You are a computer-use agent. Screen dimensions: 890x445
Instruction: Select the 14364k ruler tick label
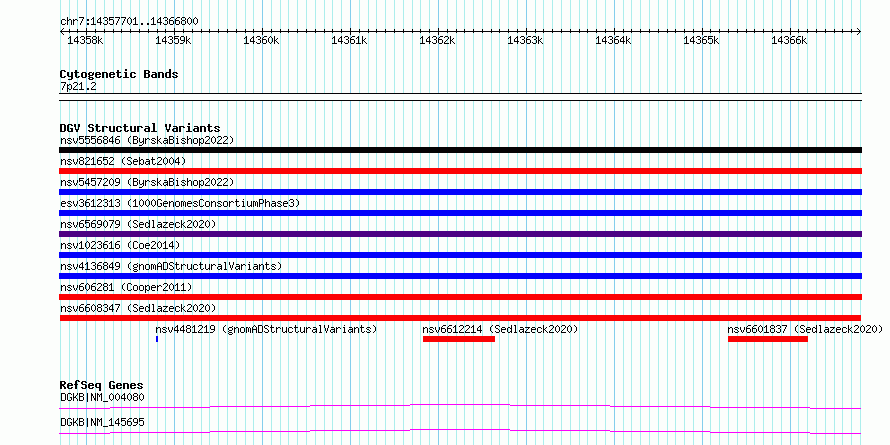coord(613,40)
